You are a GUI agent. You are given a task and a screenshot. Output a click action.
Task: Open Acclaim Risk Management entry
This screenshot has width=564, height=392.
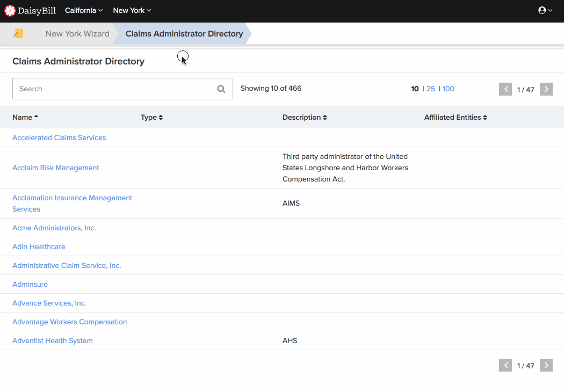pyautogui.click(x=55, y=168)
